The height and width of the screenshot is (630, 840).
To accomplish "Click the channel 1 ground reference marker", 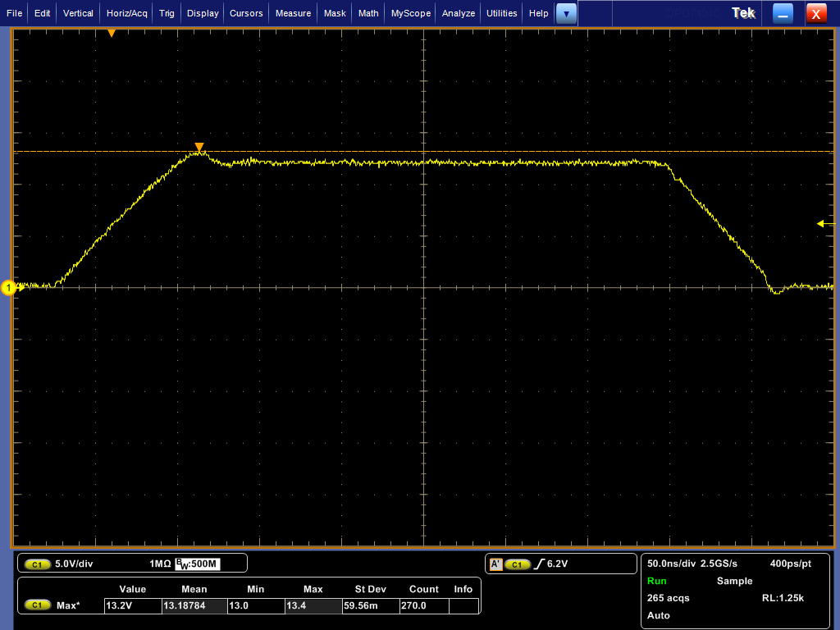I will tap(10, 288).
